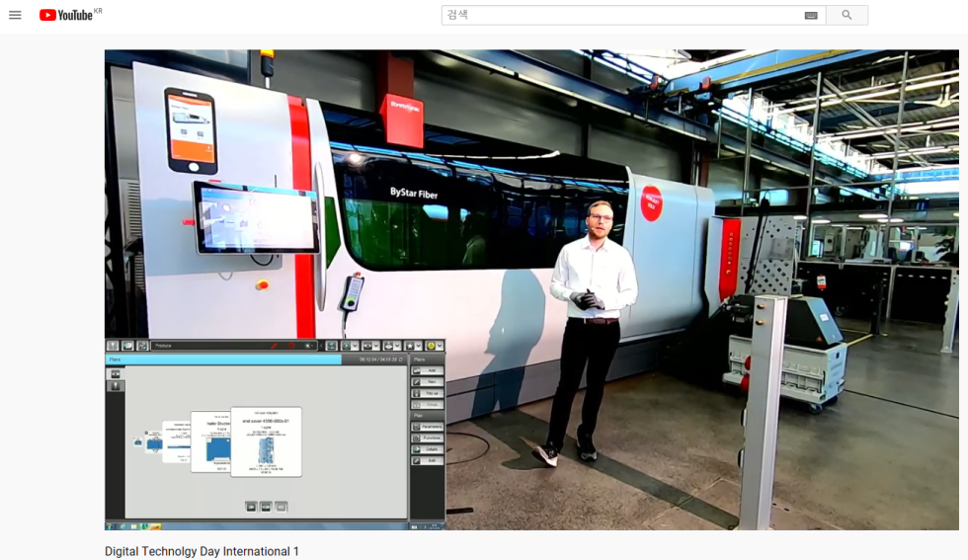Image resolution: width=968 pixels, height=560 pixels.
Task: Open Parameters in the Plan panel
Action: click(427, 427)
